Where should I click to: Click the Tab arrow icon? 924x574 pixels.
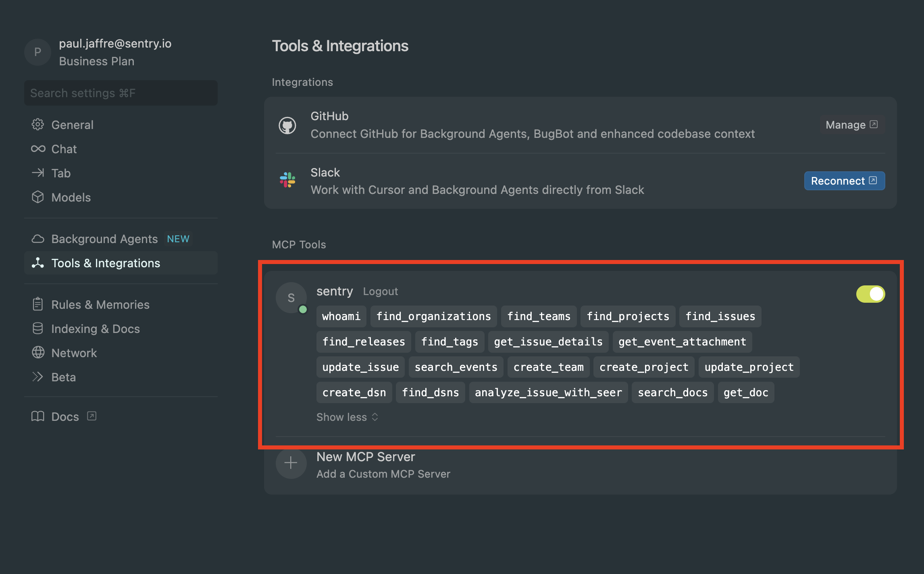(x=38, y=173)
